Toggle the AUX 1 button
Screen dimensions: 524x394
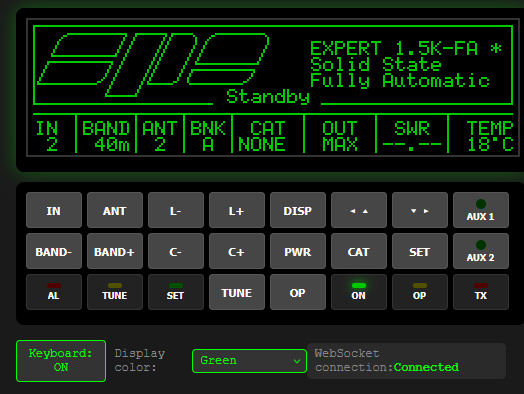pos(481,210)
